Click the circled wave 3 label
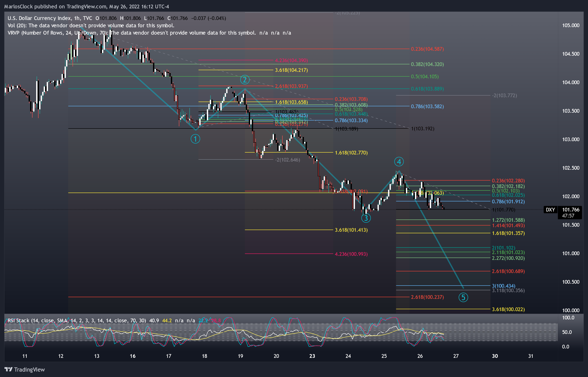The height and width of the screenshot is (377, 588). [366, 218]
